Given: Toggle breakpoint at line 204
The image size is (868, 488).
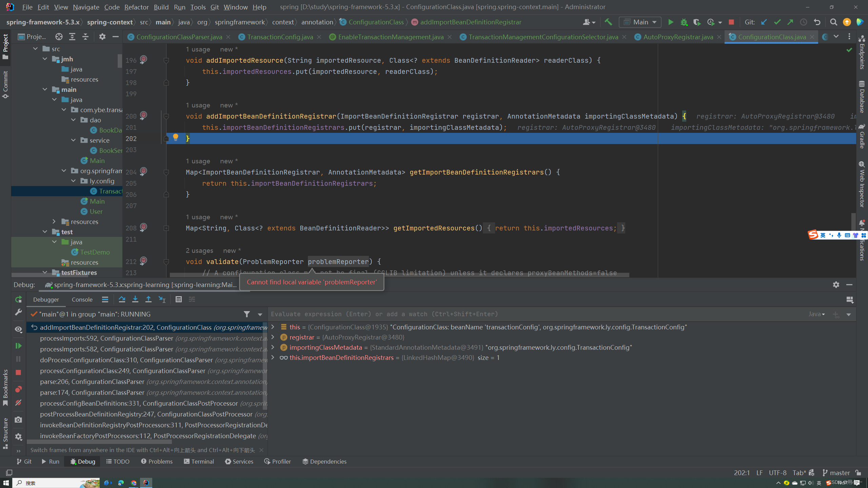Looking at the screenshot, I should point(143,171).
